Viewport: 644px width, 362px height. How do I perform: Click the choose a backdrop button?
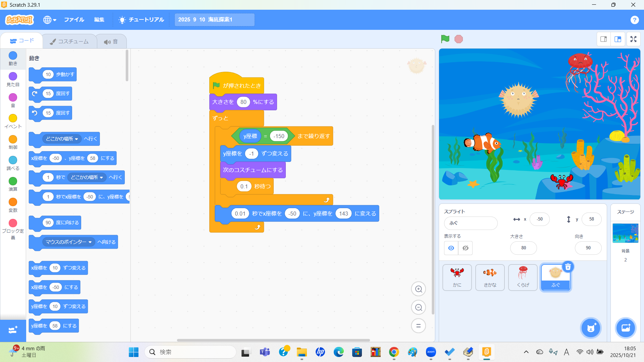pos(626,327)
